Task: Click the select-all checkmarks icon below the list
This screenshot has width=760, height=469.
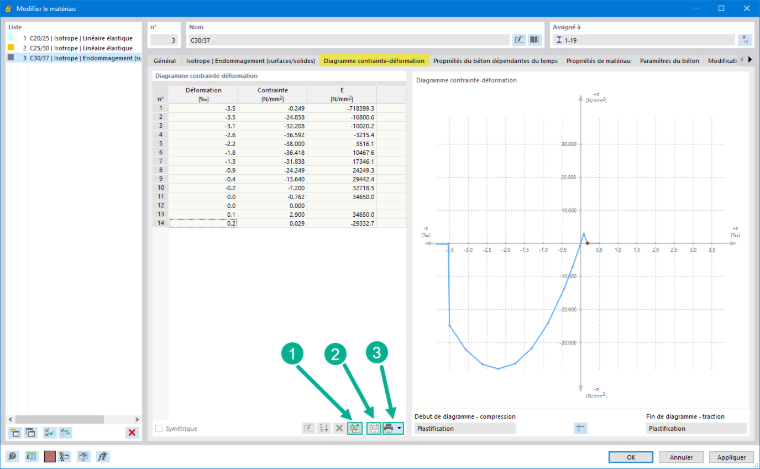Action: point(49,433)
